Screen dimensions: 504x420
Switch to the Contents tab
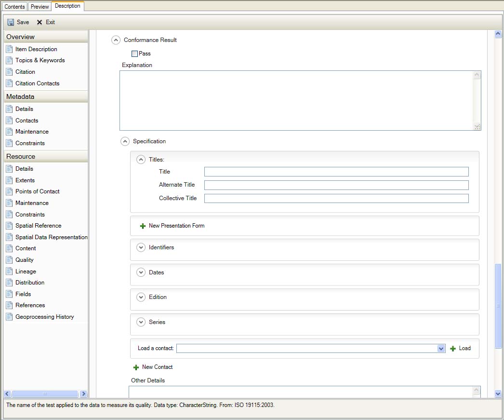point(14,7)
